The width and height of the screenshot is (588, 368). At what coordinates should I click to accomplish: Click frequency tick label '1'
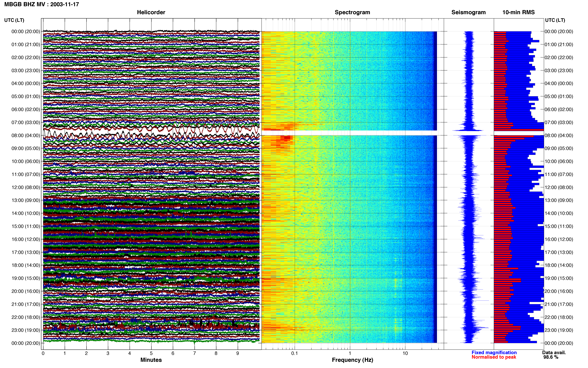350,353
